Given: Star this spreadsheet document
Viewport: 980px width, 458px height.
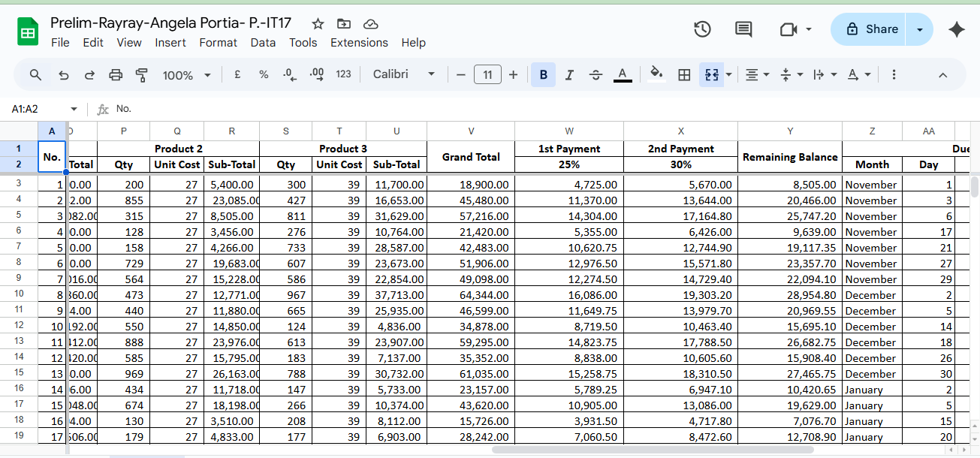Looking at the screenshot, I should (318, 24).
